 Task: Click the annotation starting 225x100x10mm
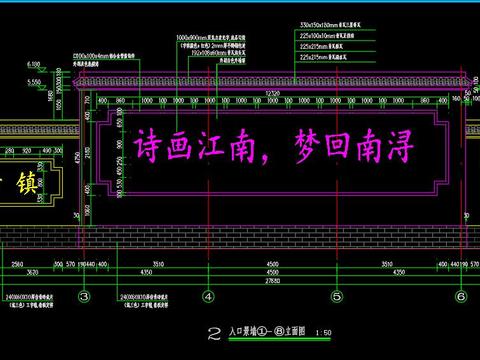tap(327, 36)
